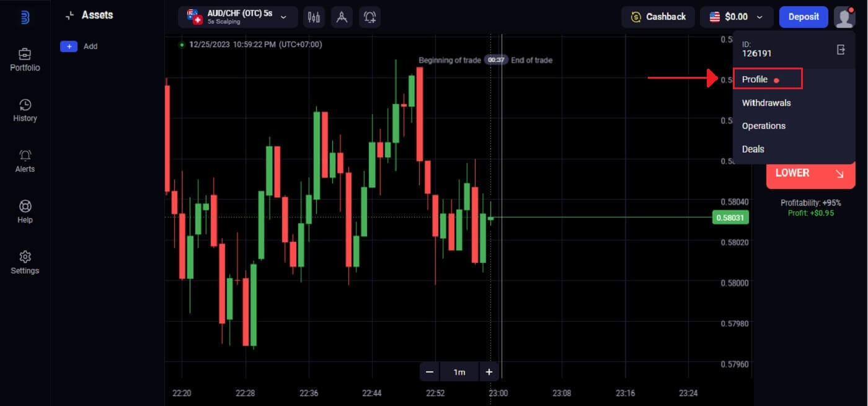Expand the $0.00 account balance dropdown
The width and height of the screenshot is (868, 406).
pyautogui.click(x=737, y=17)
